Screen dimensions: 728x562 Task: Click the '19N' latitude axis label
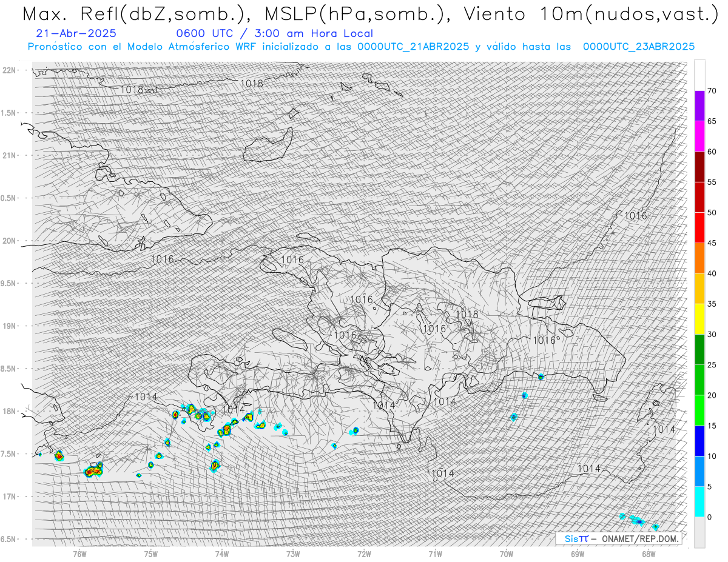point(8,326)
